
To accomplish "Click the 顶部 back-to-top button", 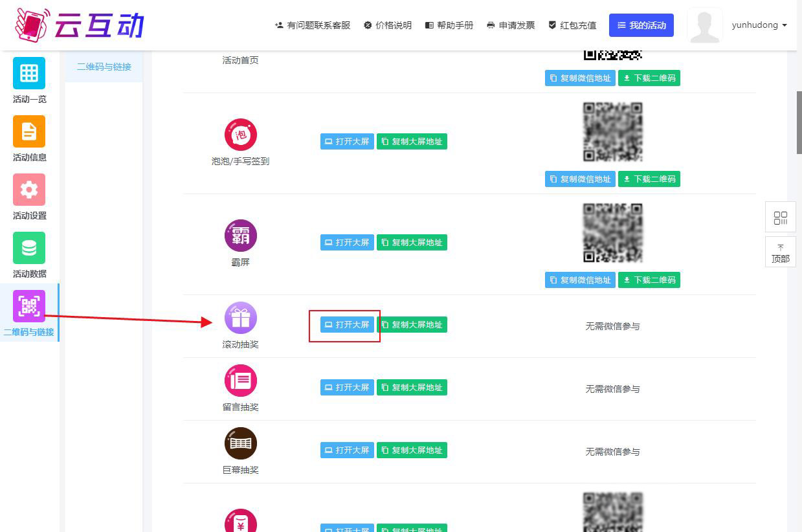I will point(781,253).
